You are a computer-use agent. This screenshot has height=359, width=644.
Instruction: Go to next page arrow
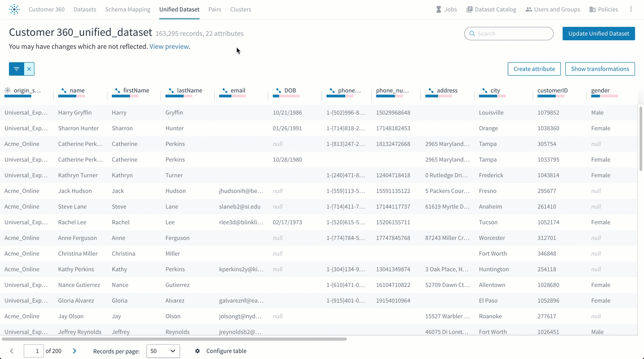pos(75,351)
